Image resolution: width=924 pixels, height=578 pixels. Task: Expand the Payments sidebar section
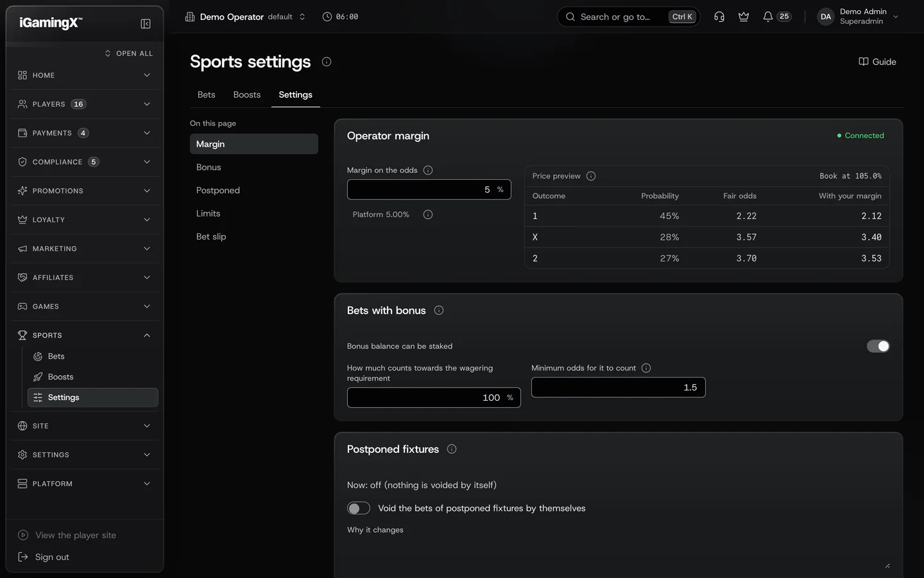[85, 133]
